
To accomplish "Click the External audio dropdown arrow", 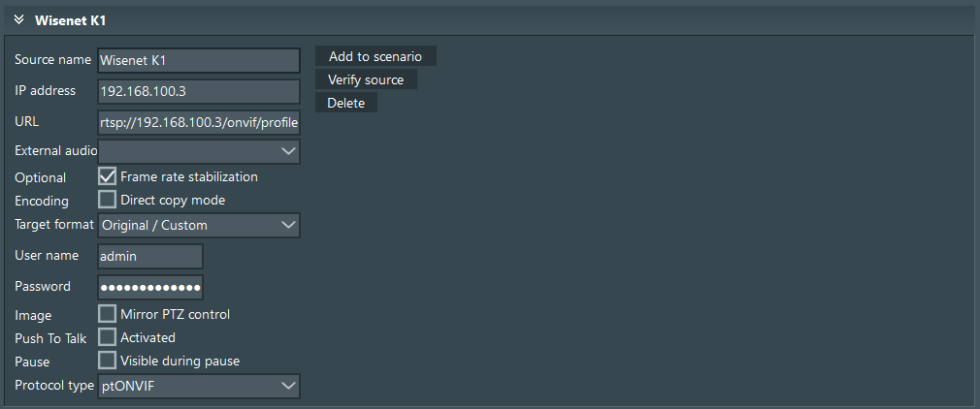I will point(287,151).
